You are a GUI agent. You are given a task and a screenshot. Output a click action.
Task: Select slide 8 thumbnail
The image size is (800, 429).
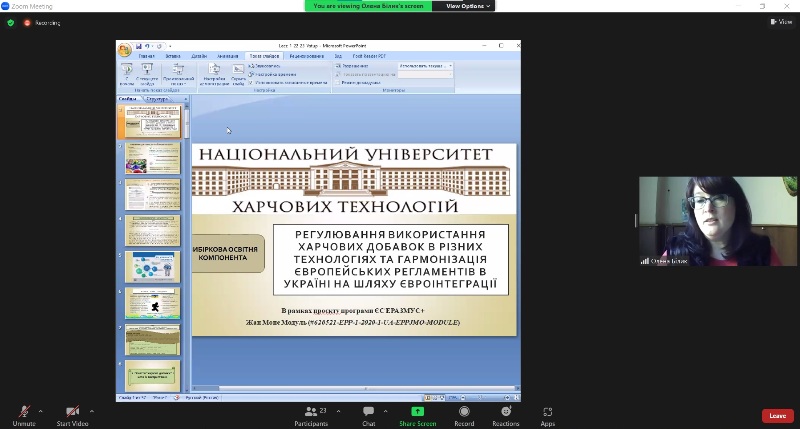pyautogui.click(x=153, y=376)
